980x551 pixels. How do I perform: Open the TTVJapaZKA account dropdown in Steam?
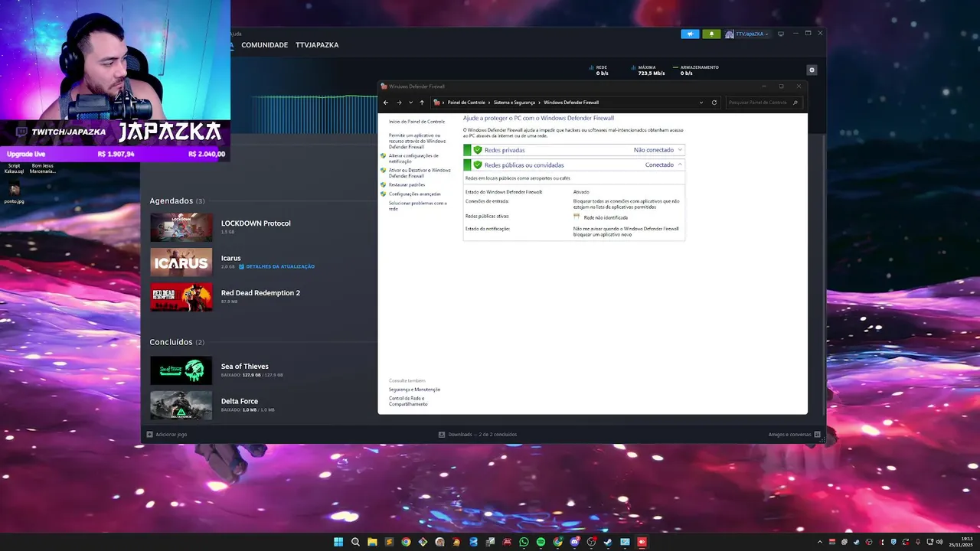point(747,34)
